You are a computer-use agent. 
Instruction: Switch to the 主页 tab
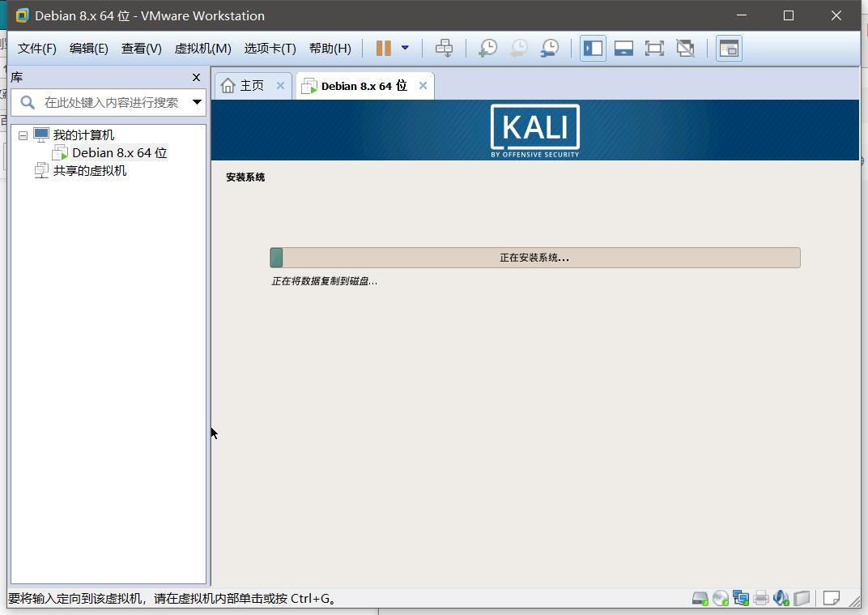251,86
